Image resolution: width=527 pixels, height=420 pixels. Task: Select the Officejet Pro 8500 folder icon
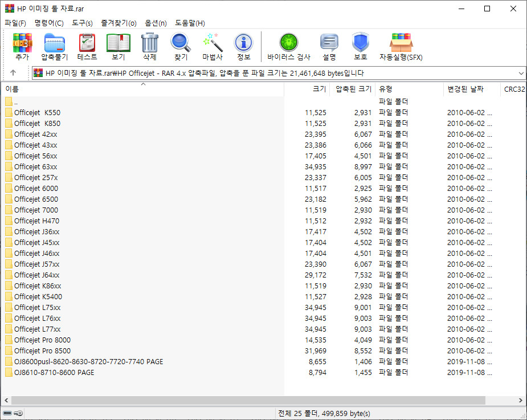click(x=9, y=350)
